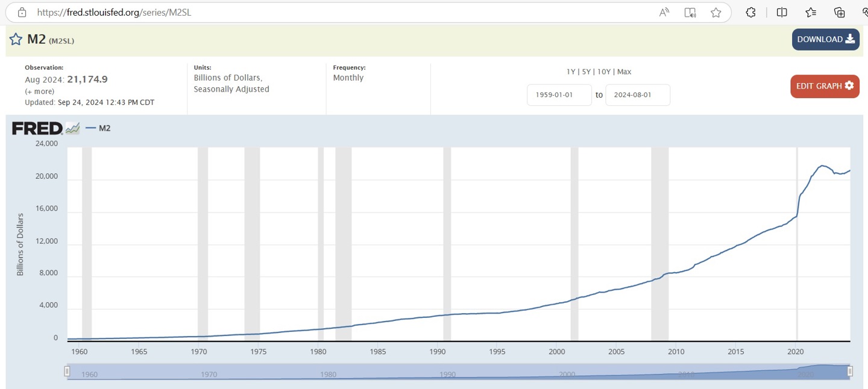Screen dimensions: 868x389
Task: Click the end date field 2024-08-01
Action: click(x=637, y=95)
